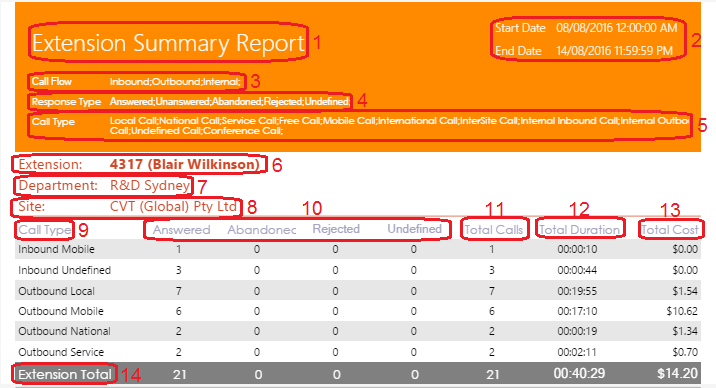Click Outbound Local answered count 7
716x388 pixels.
(x=179, y=291)
